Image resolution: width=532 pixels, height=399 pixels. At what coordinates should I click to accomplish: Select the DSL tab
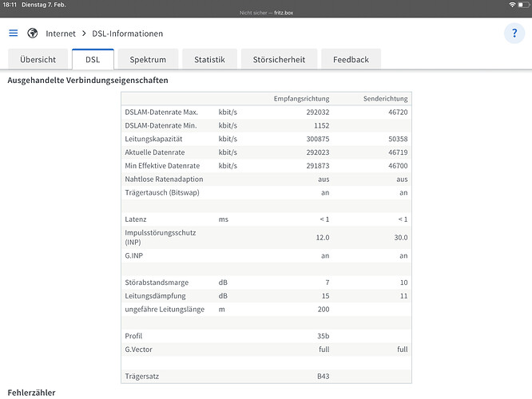point(93,59)
